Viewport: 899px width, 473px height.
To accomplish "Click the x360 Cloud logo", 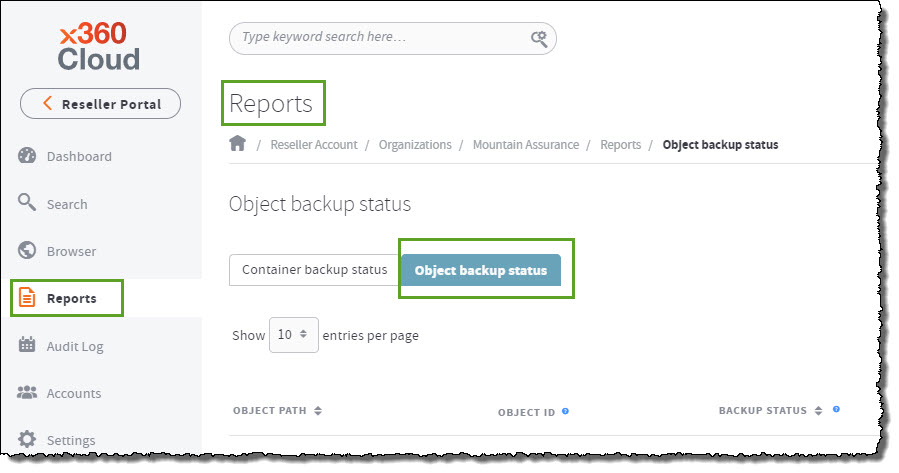I will (x=99, y=46).
